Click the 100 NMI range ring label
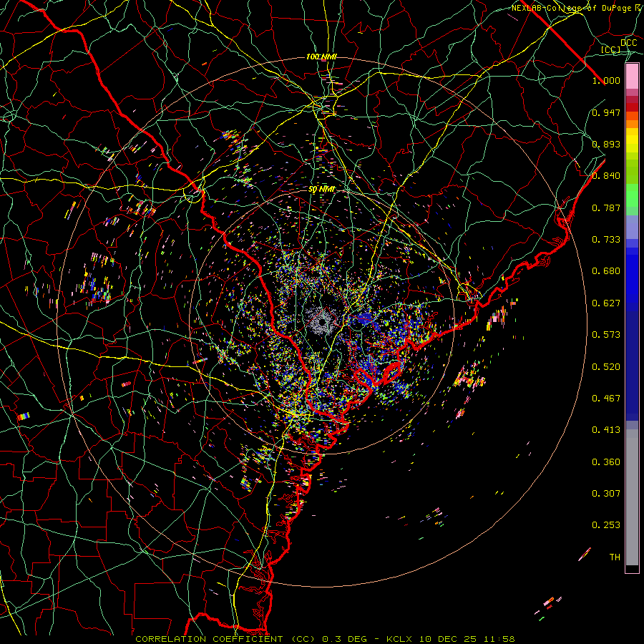Image resolution: width=644 pixels, height=644 pixels. 321,57
